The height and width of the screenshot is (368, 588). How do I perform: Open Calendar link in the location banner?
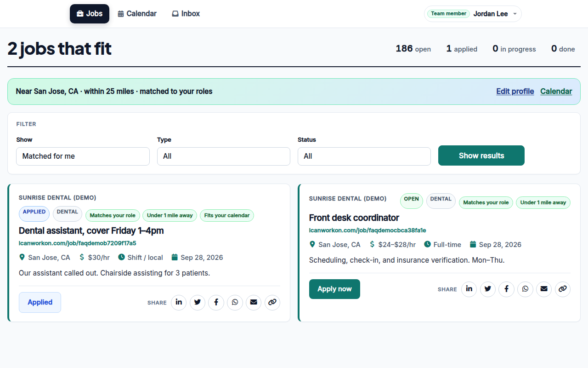556,91
